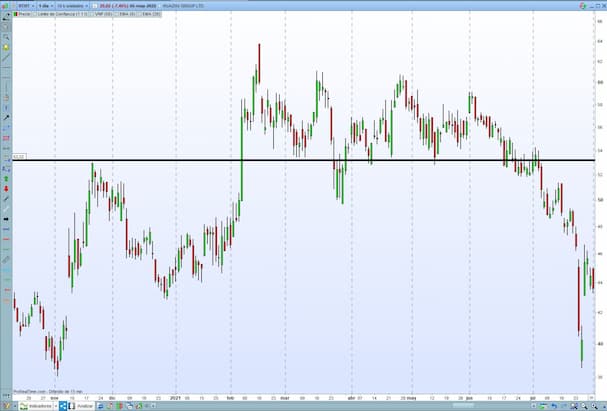Select the black right arrow tool
The height and width of the screenshot is (411, 607).
(6, 217)
